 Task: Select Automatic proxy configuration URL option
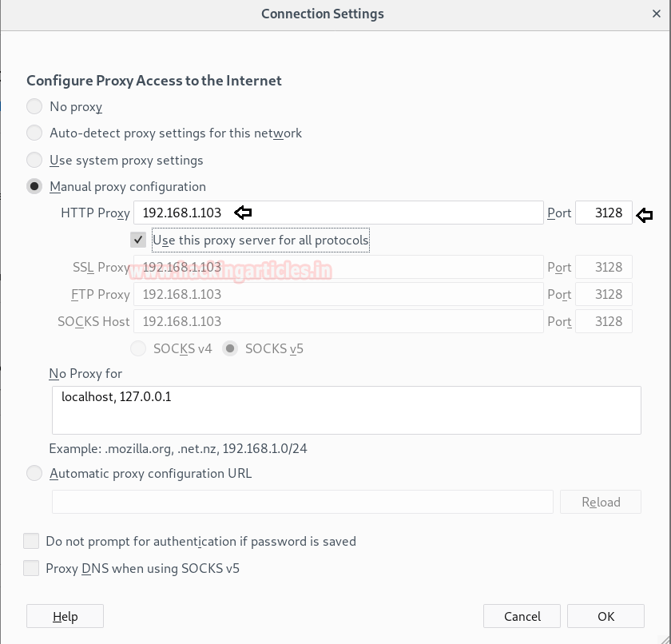tap(34, 473)
